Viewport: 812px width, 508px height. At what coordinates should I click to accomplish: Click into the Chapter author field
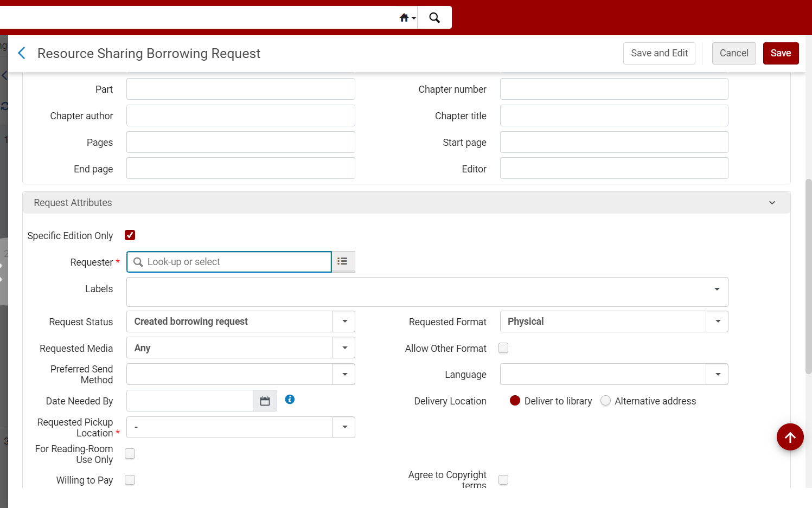pos(241,115)
